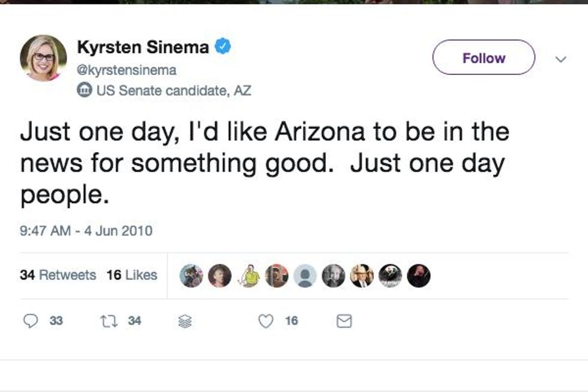The image size is (588, 392).
Task: Click the US Senate candidate, AZ label
Action: [x=173, y=91]
